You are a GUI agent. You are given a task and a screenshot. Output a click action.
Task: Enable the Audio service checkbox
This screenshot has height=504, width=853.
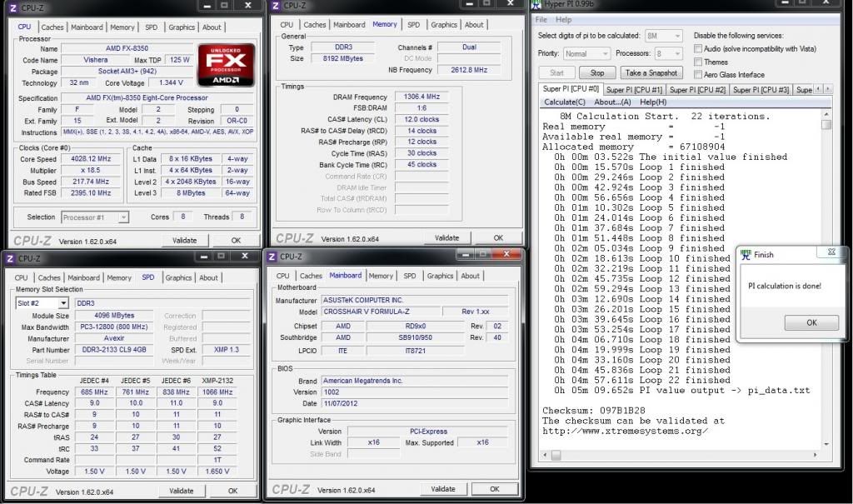[x=698, y=49]
